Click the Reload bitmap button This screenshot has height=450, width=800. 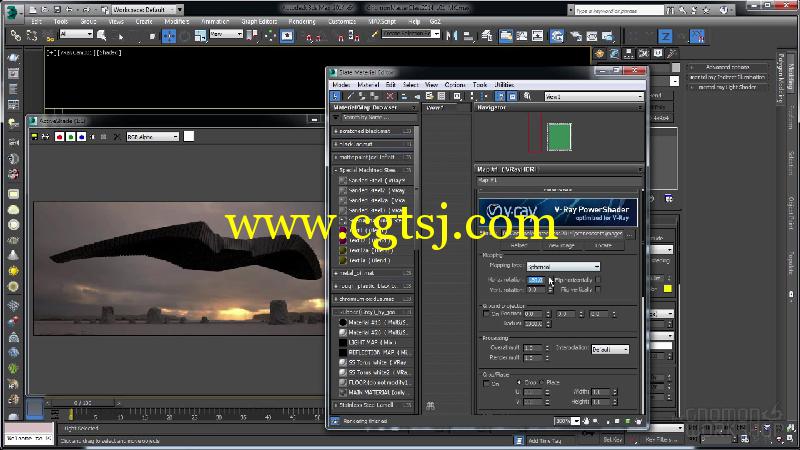coord(518,245)
